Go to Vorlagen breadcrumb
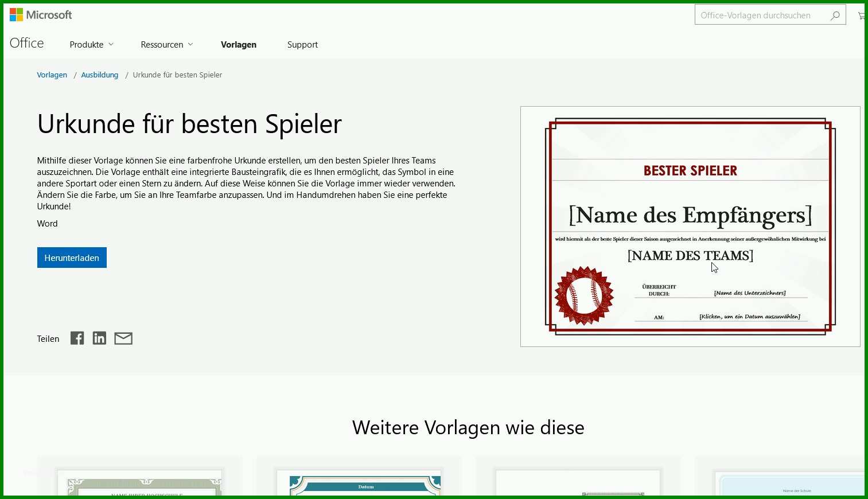The width and height of the screenshot is (868, 499). (x=52, y=75)
